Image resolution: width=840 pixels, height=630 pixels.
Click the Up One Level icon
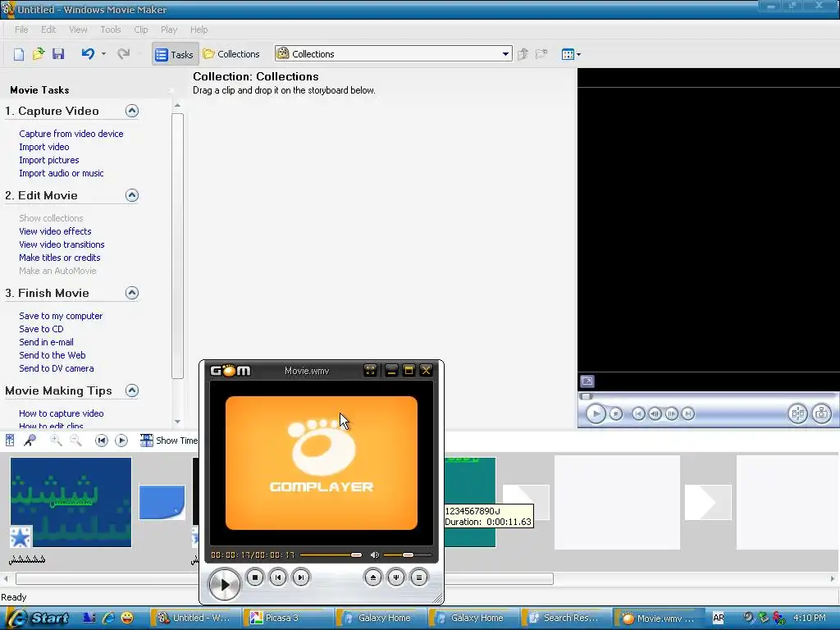[523, 54]
